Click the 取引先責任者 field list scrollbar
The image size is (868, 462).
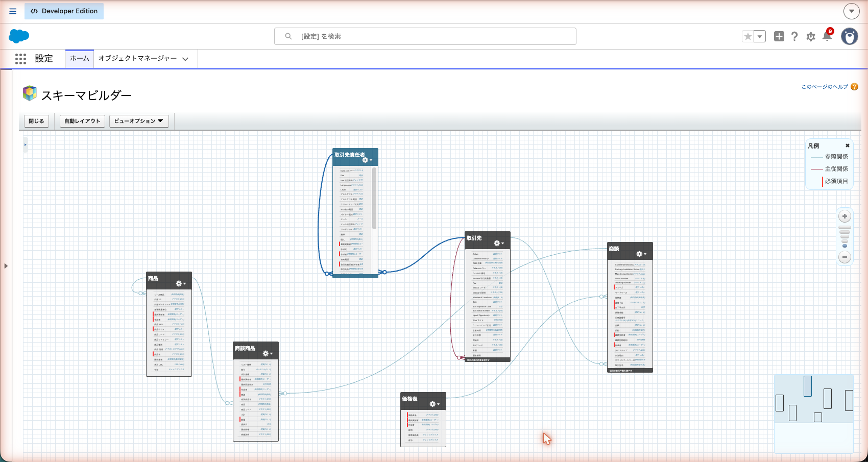tap(374, 198)
